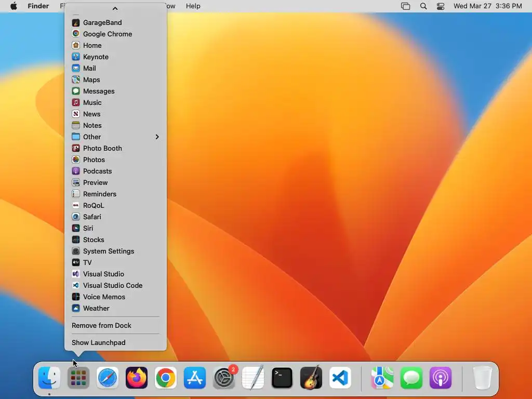Select Messages in the menu list
This screenshot has width=532, height=399.
(115, 91)
